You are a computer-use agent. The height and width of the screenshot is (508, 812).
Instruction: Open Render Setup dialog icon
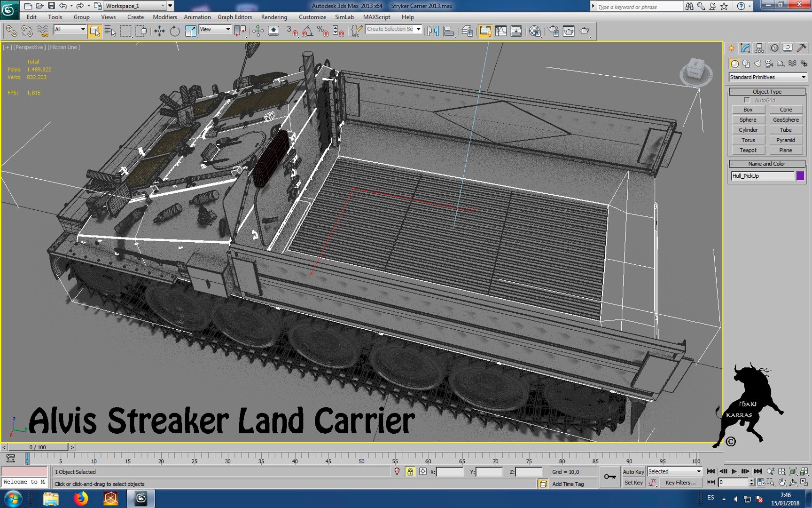554,31
